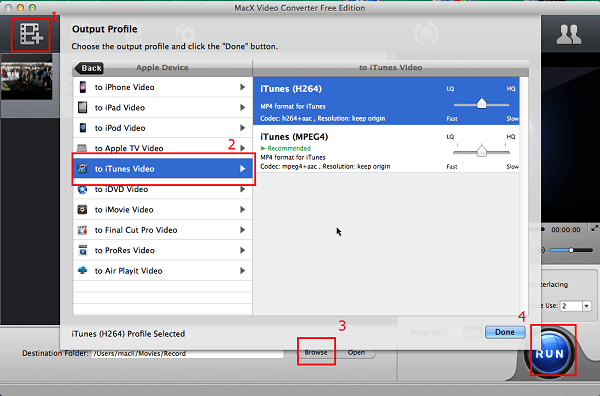The image size is (600, 396).
Task: Expand the to iPod Video arrow
Action: click(242, 128)
